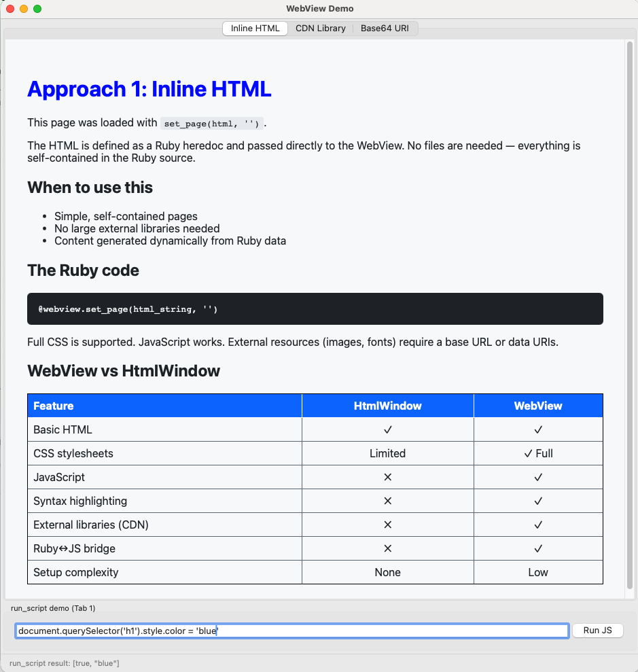Click the JavaScript command input field
This screenshot has height=672, width=638.
pyautogui.click(x=292, y=631)
